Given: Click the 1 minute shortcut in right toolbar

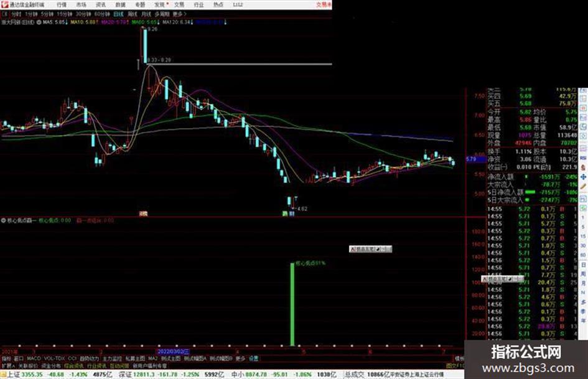Looking at the screenshot, I should [x=583, y=218].
